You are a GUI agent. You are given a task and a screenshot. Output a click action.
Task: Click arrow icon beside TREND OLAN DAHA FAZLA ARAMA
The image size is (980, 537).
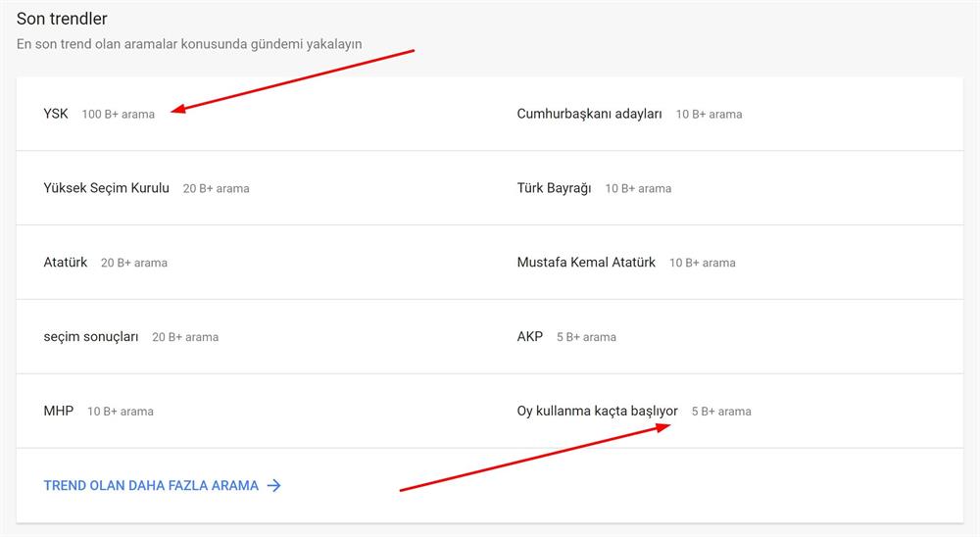tap(274, 486)
